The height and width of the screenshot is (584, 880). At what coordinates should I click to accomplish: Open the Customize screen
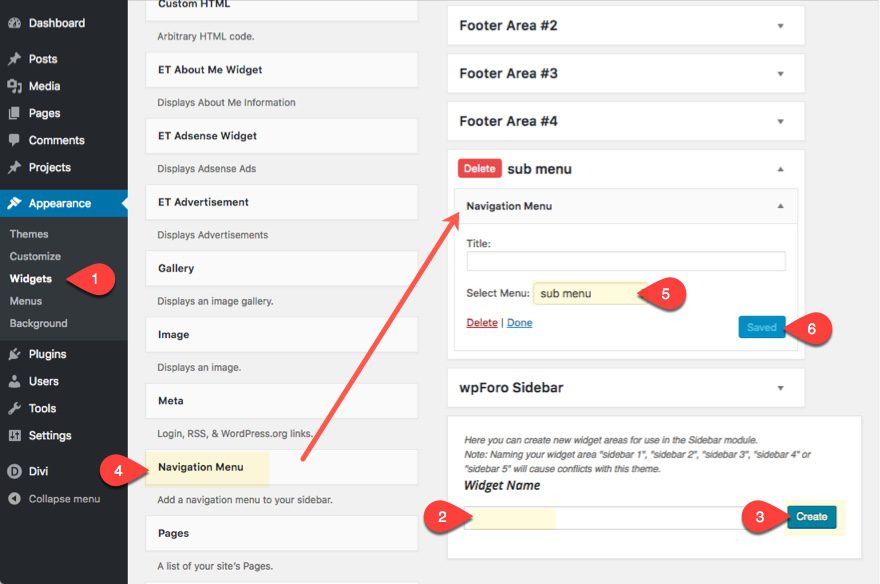coord(35,256)
